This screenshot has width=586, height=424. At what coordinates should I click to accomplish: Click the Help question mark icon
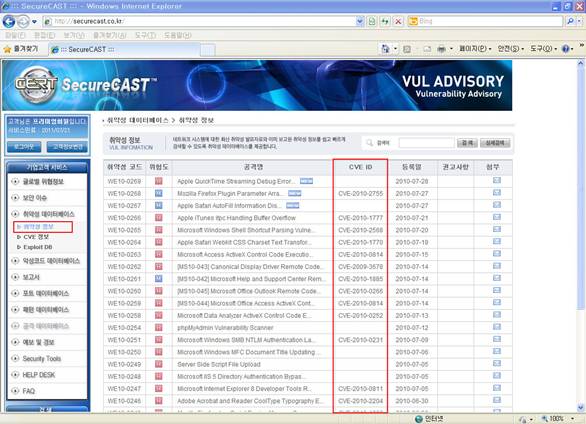point(565,49)
